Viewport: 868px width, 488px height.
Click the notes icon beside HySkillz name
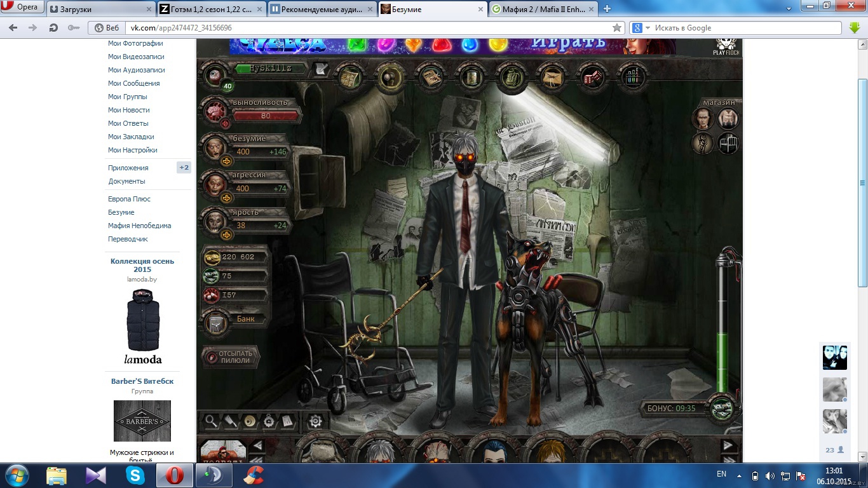coord(321,69)
